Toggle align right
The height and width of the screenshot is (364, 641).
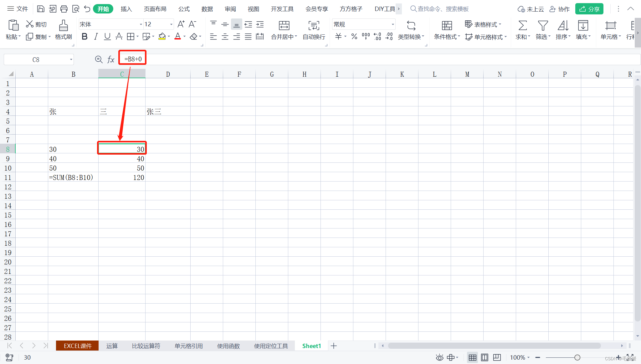point(237,37)
